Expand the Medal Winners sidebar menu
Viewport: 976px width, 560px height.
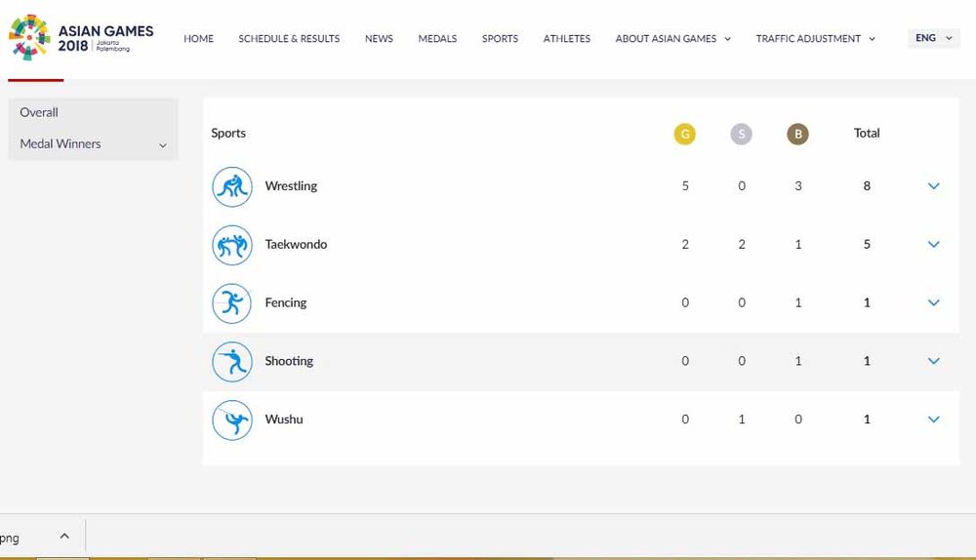click(x=162, y=144)
